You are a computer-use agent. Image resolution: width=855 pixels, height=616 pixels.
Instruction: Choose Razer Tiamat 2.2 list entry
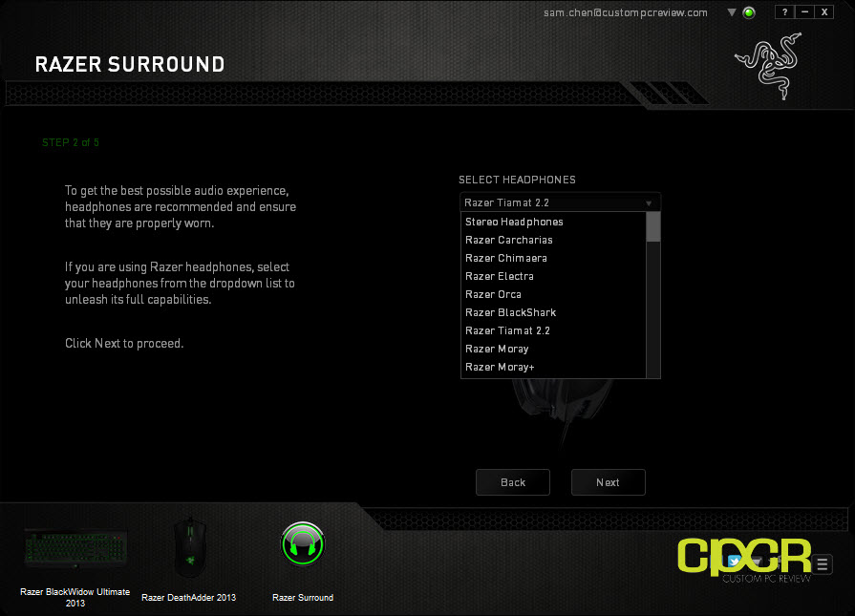553,330
